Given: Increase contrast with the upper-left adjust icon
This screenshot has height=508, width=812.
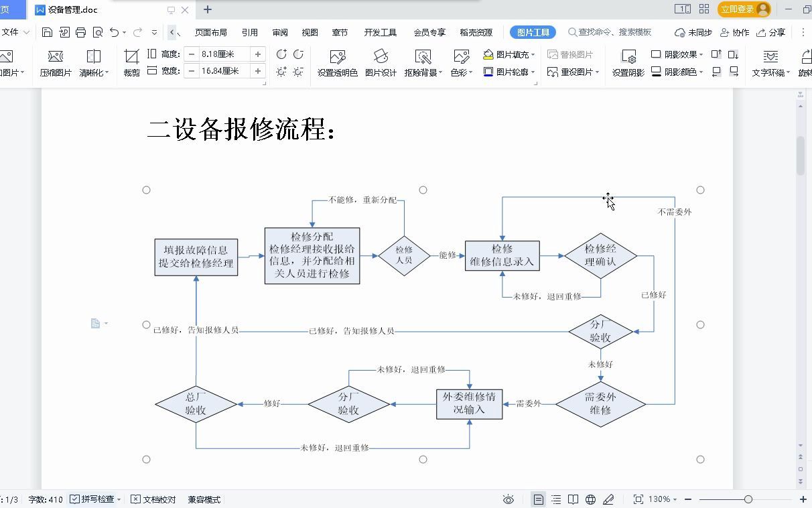Looking at the screenshot, I should click(x=281, y=54).
